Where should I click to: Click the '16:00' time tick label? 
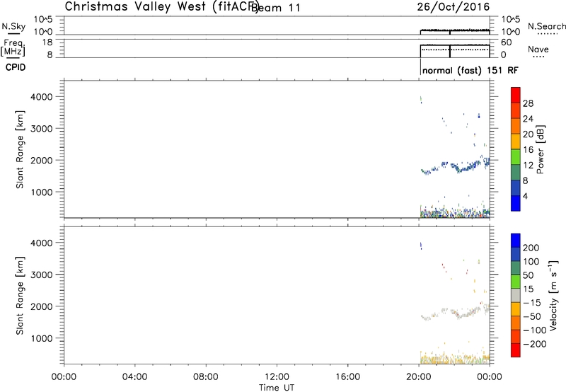pyautogui.click(x=347, y=377)
